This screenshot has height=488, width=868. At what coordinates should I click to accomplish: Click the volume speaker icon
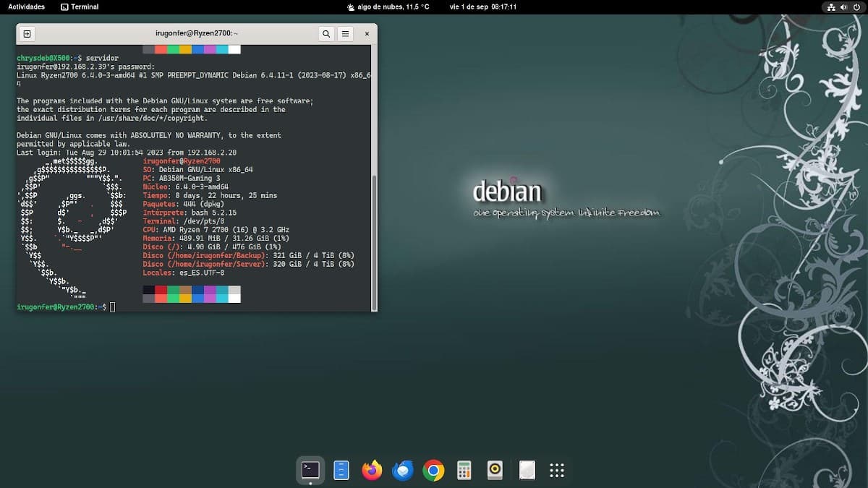(x=845, y=7)
